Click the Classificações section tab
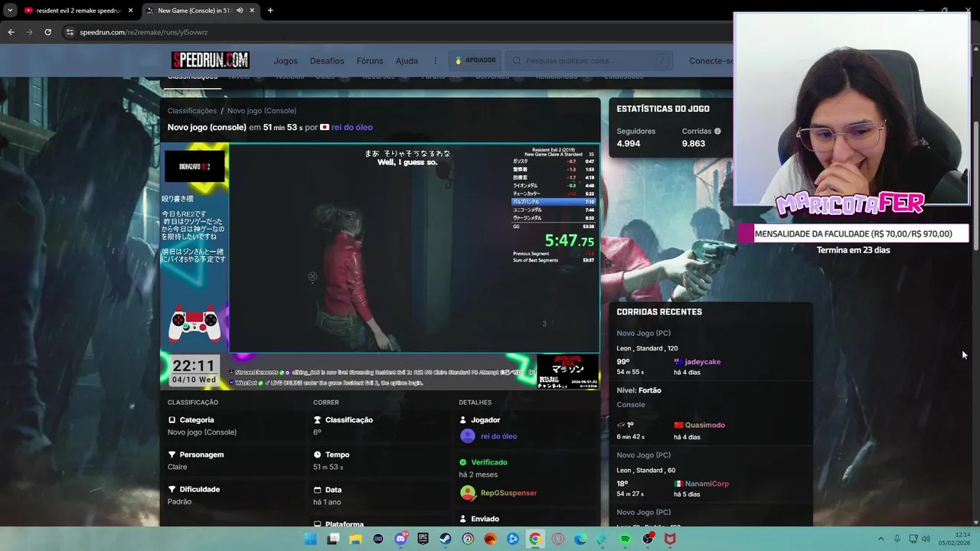The width and height of the screenshot is (980, 551). click(x=192, y=77)
